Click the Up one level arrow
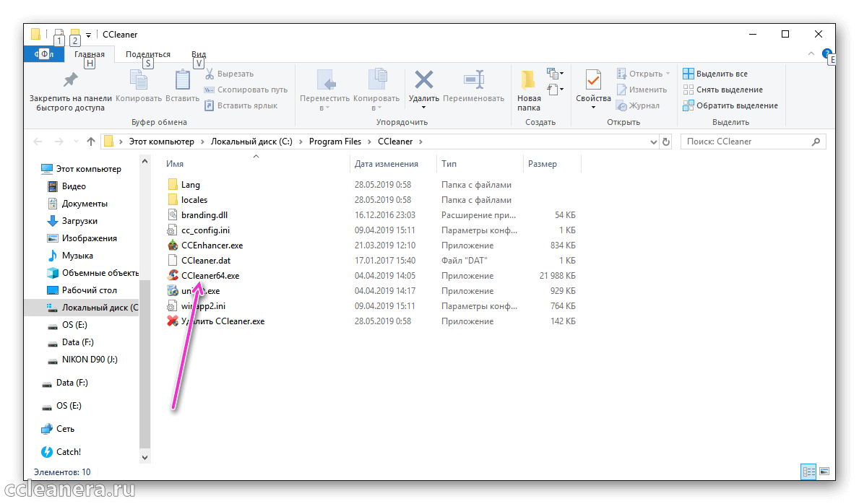 pos(91,142)
